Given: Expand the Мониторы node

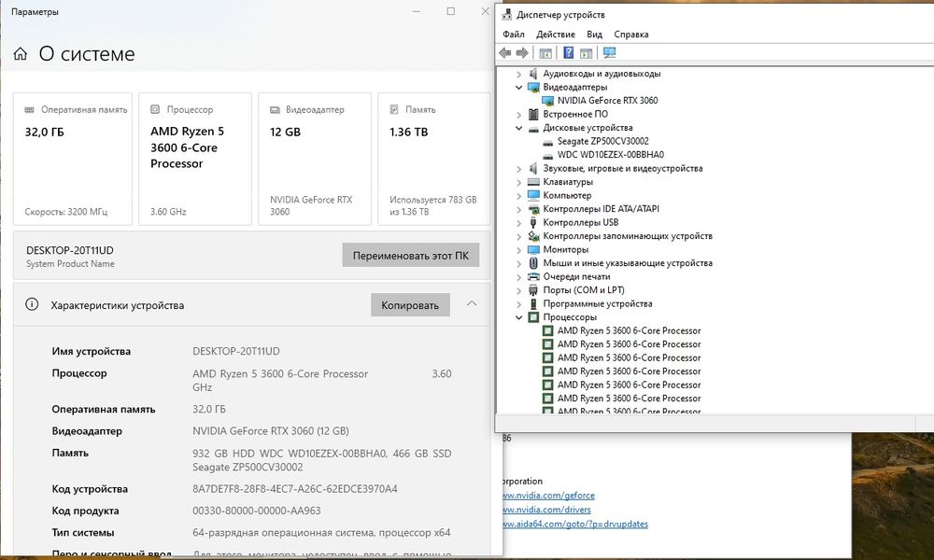Looking at the screenshot, I should point(518,250).
